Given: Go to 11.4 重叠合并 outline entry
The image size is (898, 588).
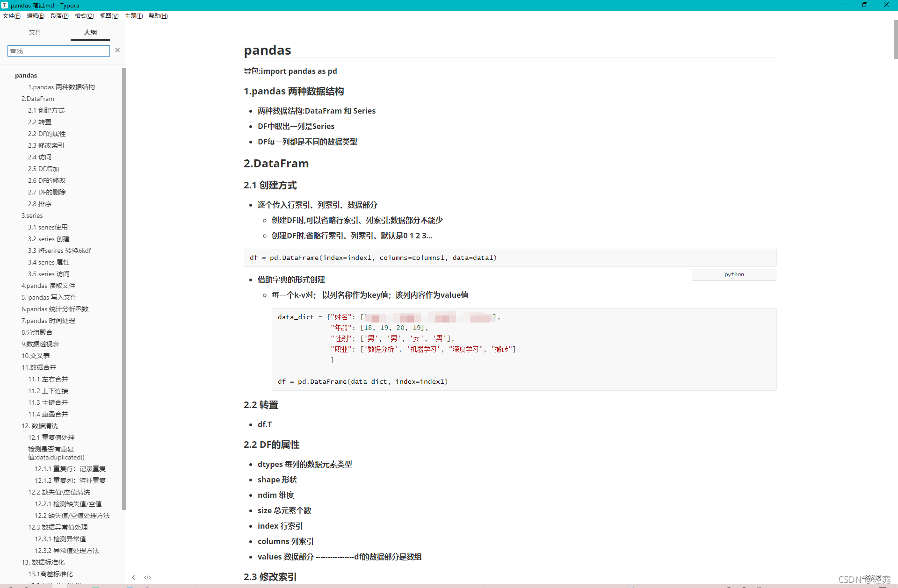Looking at the screenshot, I should coord(48,414).
